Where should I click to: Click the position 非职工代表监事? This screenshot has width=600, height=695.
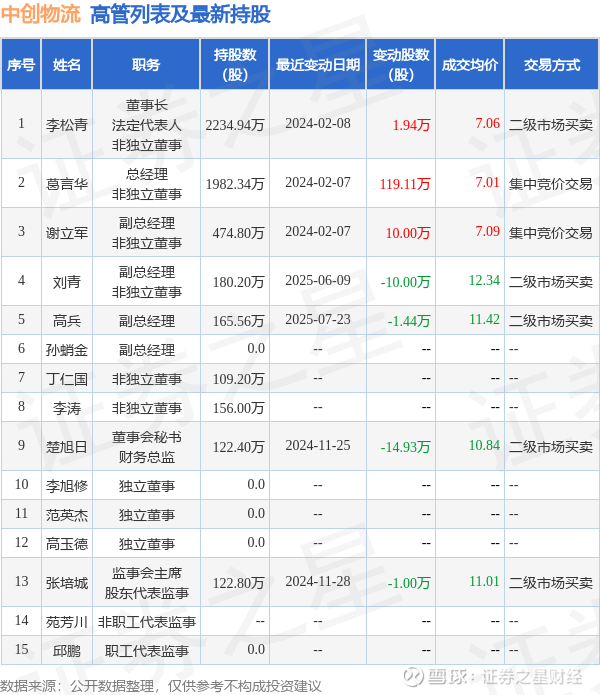(146, 622)
